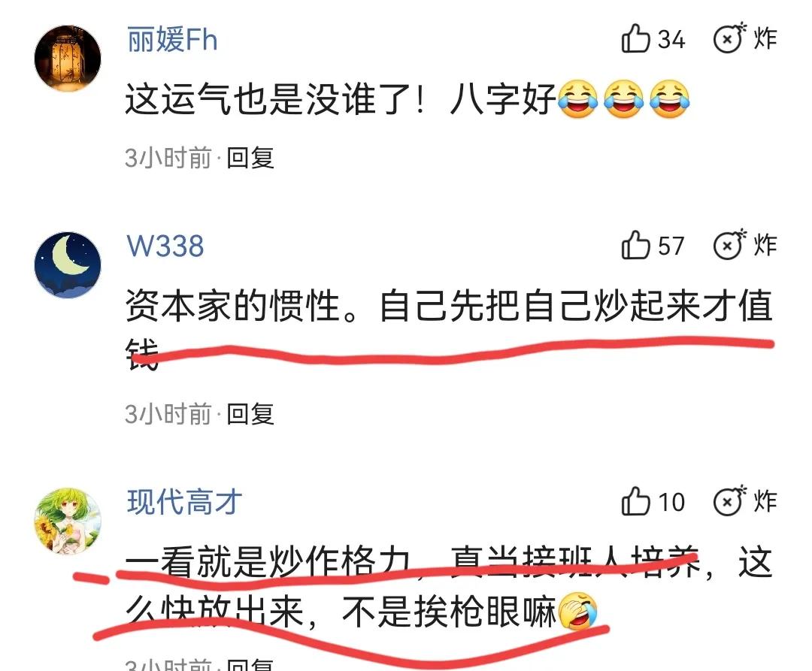Screen dimensions: 812x671
Task: Tap the bomb icon on 现代高才's comment
Action: coord(729,500)
